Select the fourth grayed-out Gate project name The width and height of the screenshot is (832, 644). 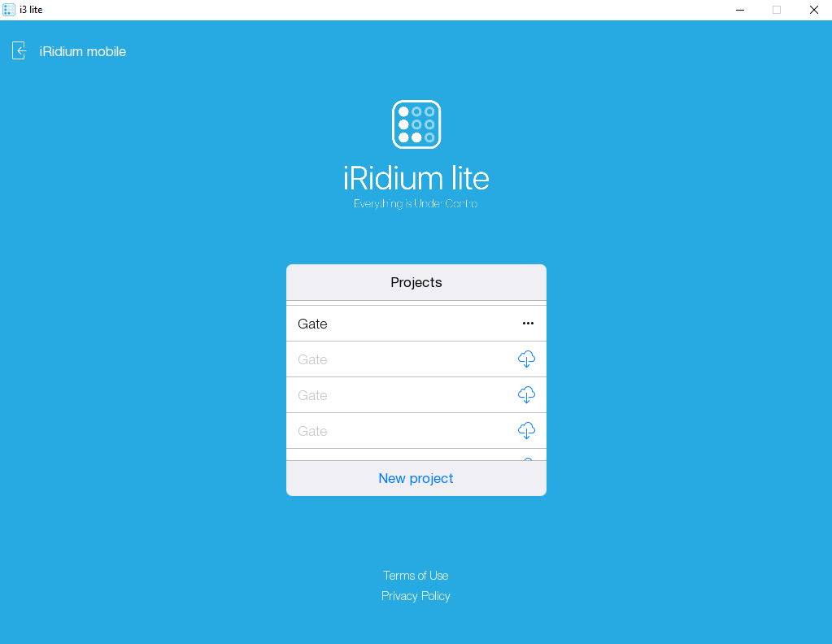click(x=312, y=431)
